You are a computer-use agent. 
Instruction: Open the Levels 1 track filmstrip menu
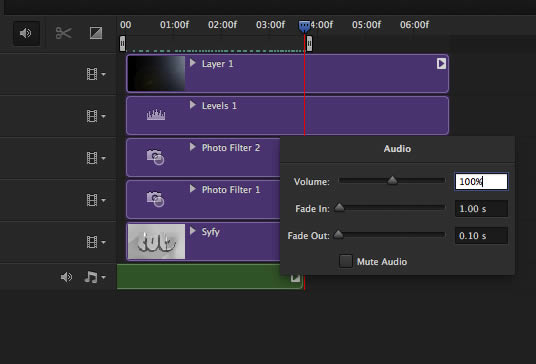(96, 116)
